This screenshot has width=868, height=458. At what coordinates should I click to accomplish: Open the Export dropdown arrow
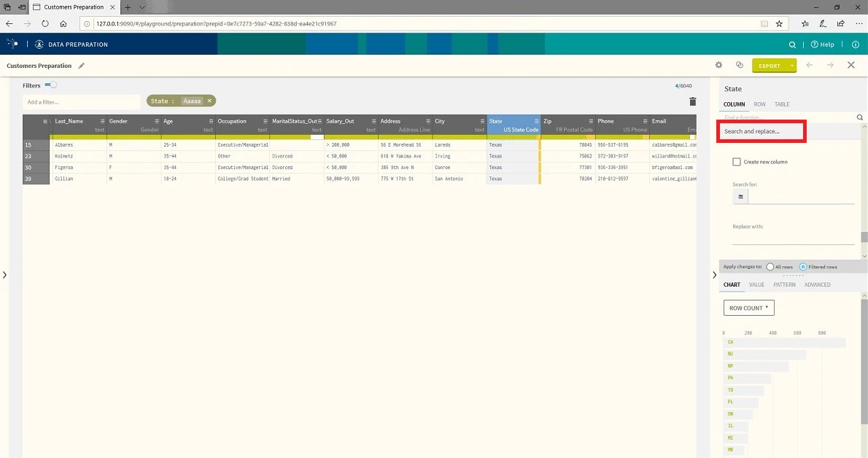click(x=792, y=66)
